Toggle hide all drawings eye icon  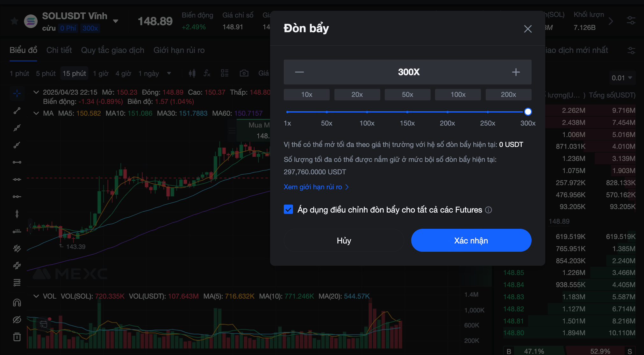pos(17,320)
